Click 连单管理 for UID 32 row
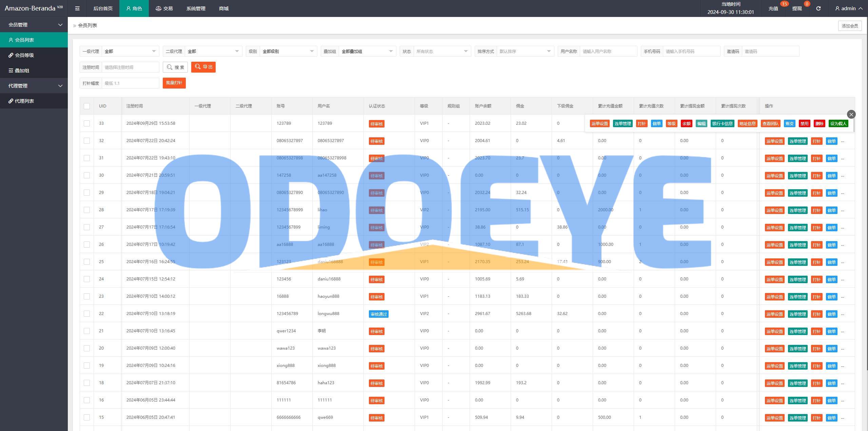 coord(797,141)
